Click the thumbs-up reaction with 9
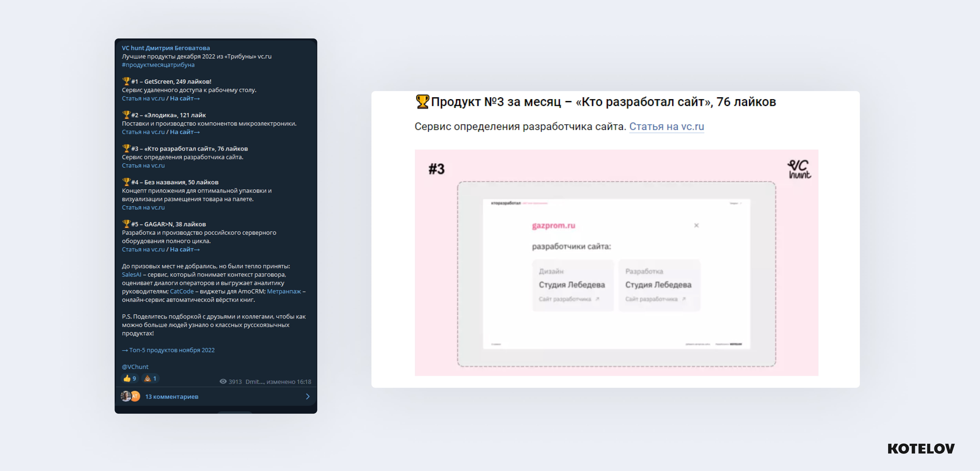This screenshot has width=980, height=471. click(129, 378)
